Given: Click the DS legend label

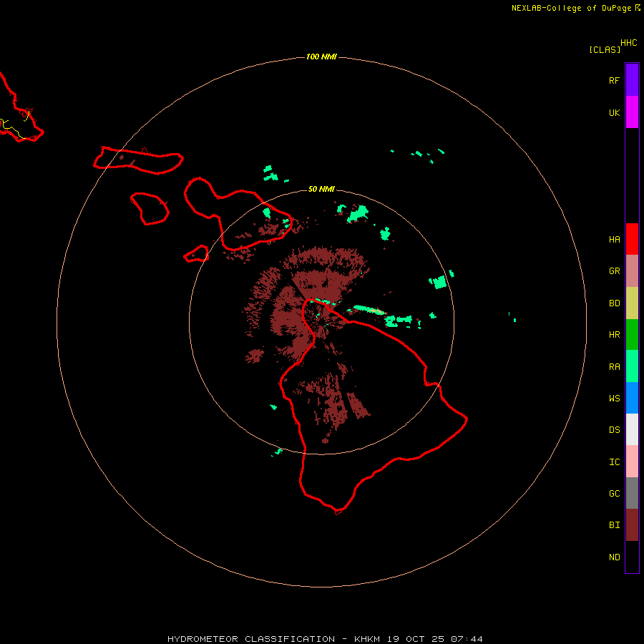Looking at the screenshot, I should pyautogui.click(x=614, y=430).
